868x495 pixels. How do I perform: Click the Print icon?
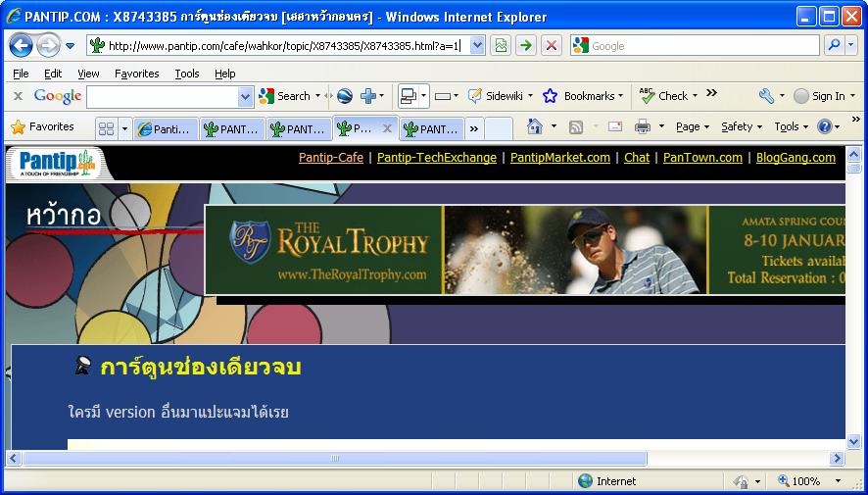[x=643, y=126]
